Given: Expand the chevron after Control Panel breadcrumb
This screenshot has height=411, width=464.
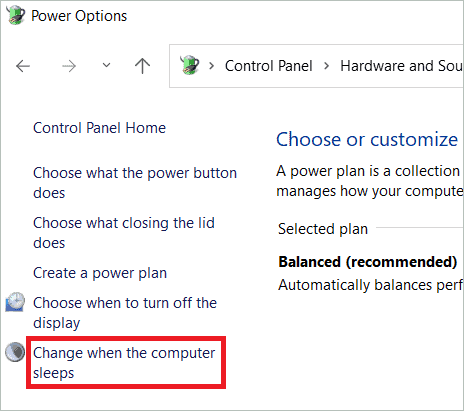Looking at the screenshot, I should 327,66.
